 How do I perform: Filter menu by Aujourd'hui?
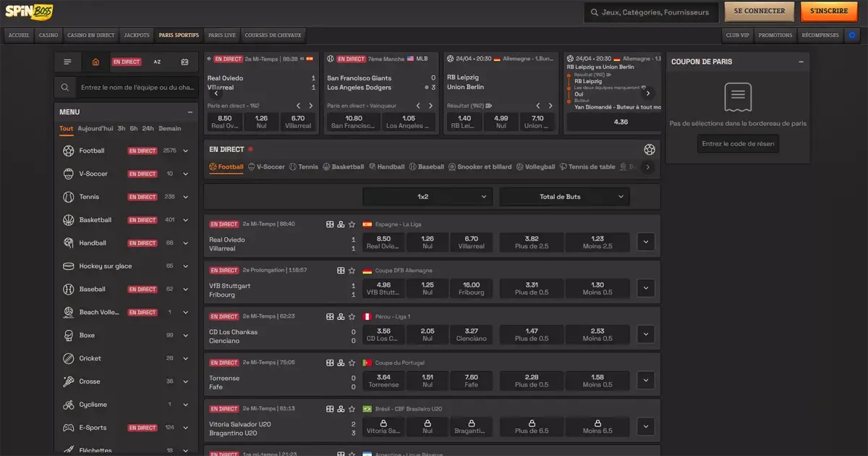coord(95,128)
